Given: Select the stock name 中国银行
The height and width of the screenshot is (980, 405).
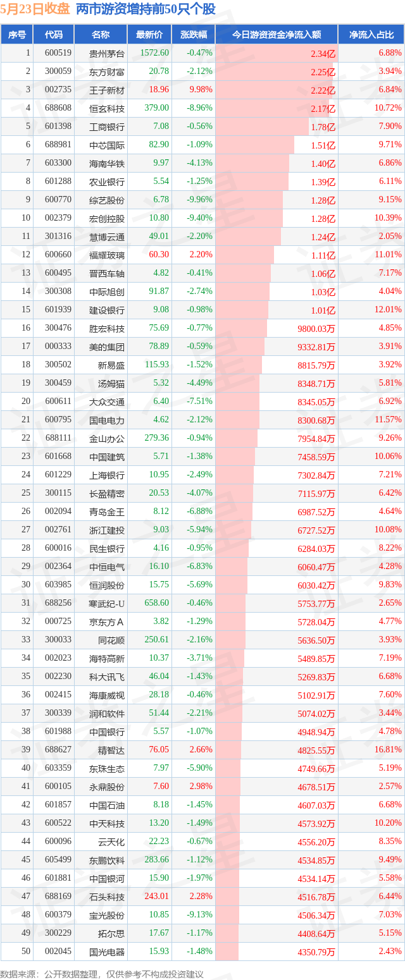Looking at the screenshot, I should (x=107, y=732).
